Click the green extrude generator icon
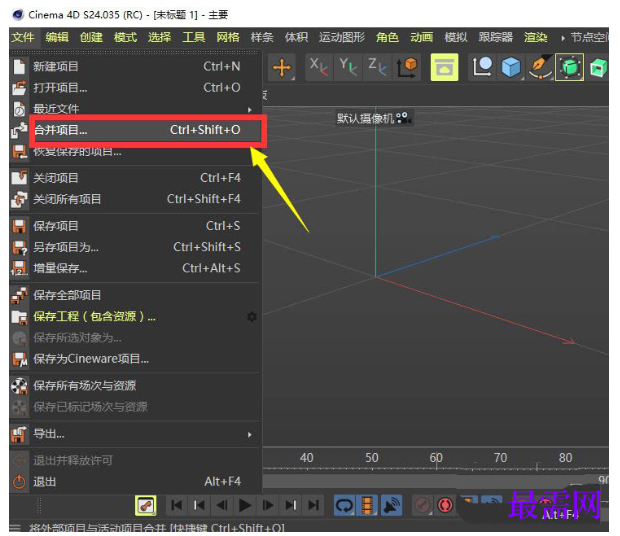Image resolution: width=620 pixels, height=536 pixels. point(598,67)
